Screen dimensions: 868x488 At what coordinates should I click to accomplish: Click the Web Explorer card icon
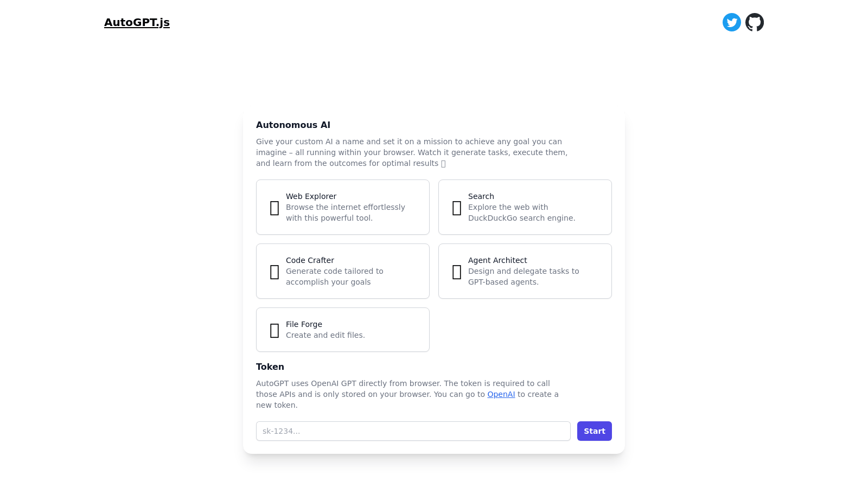click(275, 208)
